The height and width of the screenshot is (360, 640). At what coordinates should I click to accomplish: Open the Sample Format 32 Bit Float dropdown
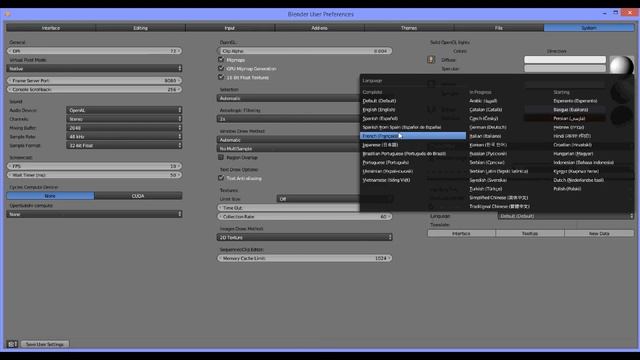click(124, 145)
